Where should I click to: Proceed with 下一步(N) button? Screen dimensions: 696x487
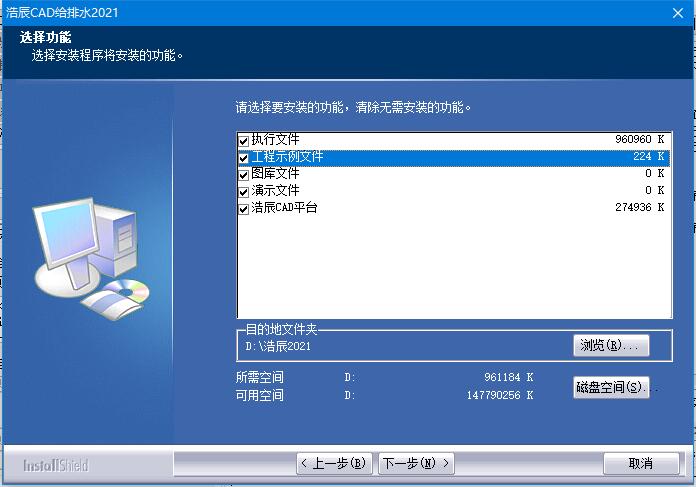click(x=416, y=463)
